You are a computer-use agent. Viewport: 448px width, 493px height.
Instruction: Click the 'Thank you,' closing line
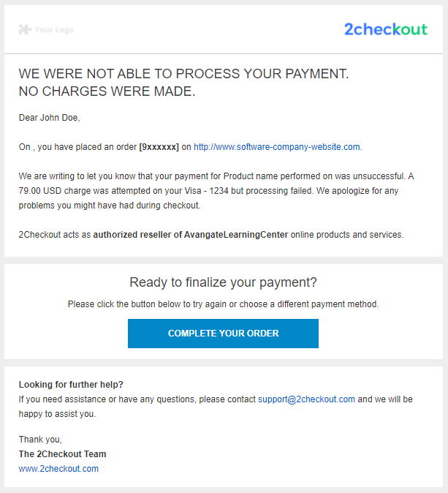(40, 439)
